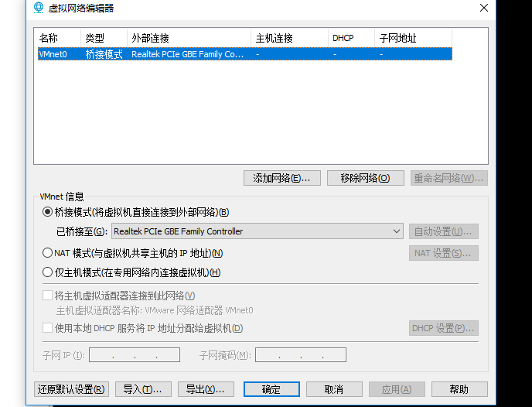Click 桥接模式 type cell in VMnet0 row
Image resolution: width=532 pixels, height=407 pixels.
point(104,54)
